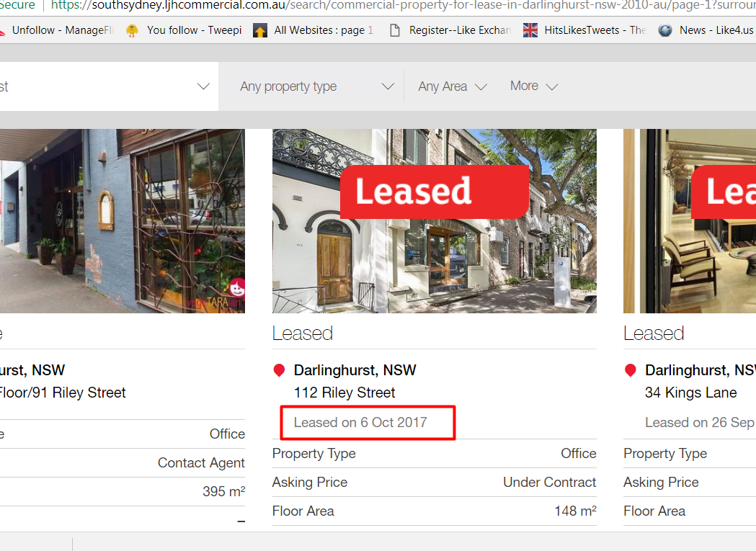Open the Any Area dropdown

(453, 86)
